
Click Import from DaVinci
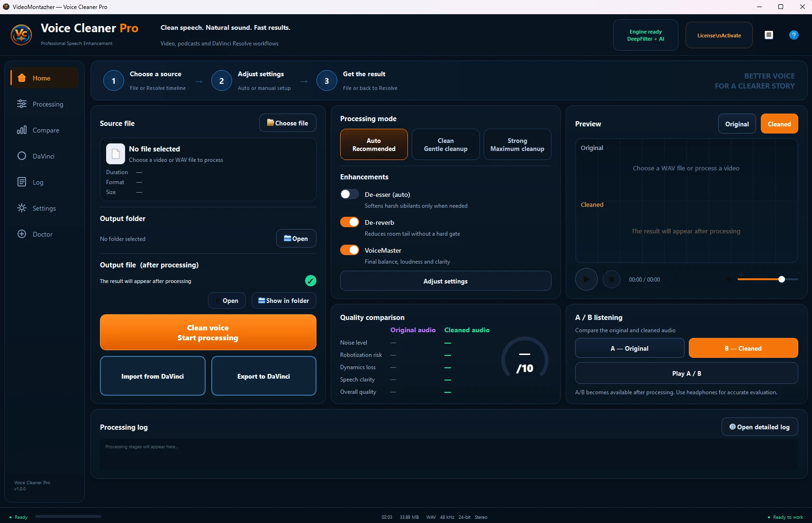pyautogui.click(x=153, y=376)
